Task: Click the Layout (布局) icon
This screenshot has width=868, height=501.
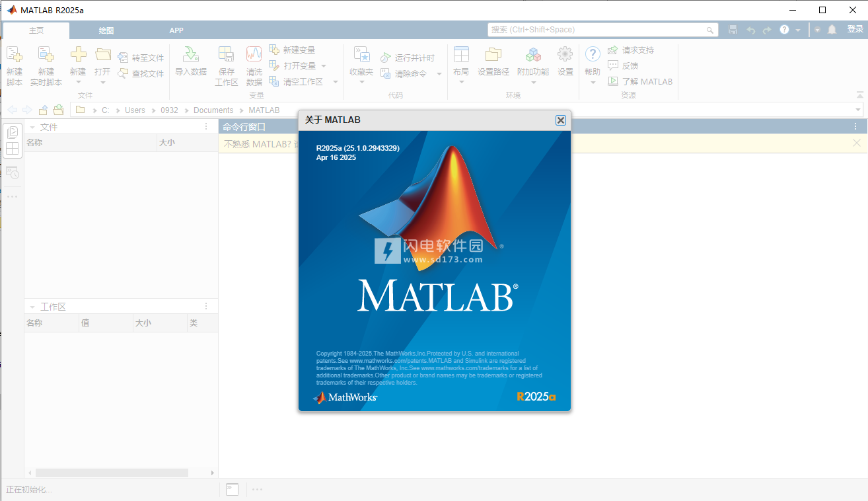Action: click(461, 54)
